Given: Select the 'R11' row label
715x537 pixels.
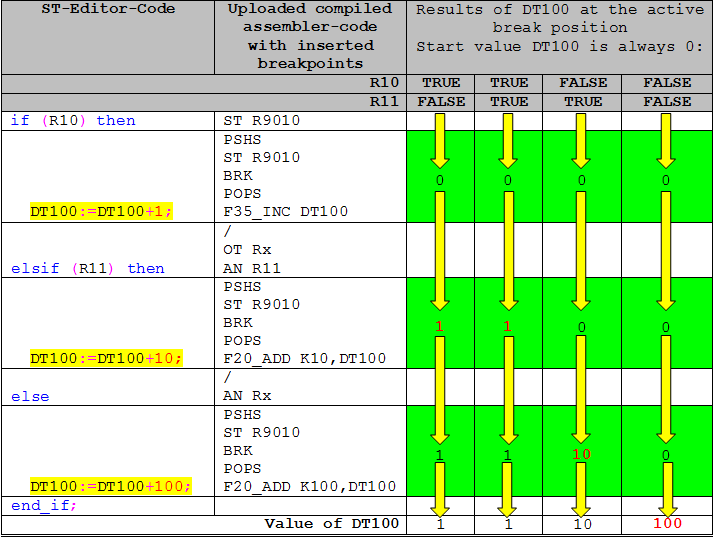Looking at the screenshot, I should click(384, 101).
